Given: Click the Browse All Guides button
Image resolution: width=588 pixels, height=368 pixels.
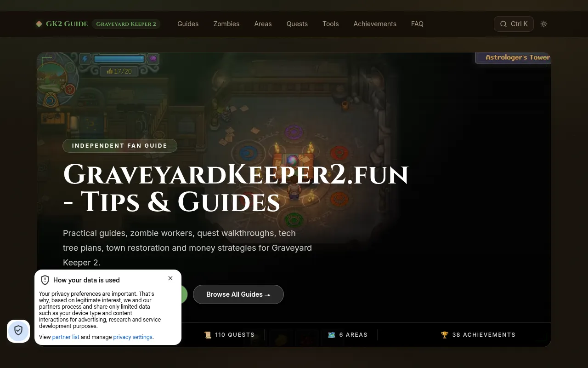Looking at the screenshot, I should coord(238,294).
